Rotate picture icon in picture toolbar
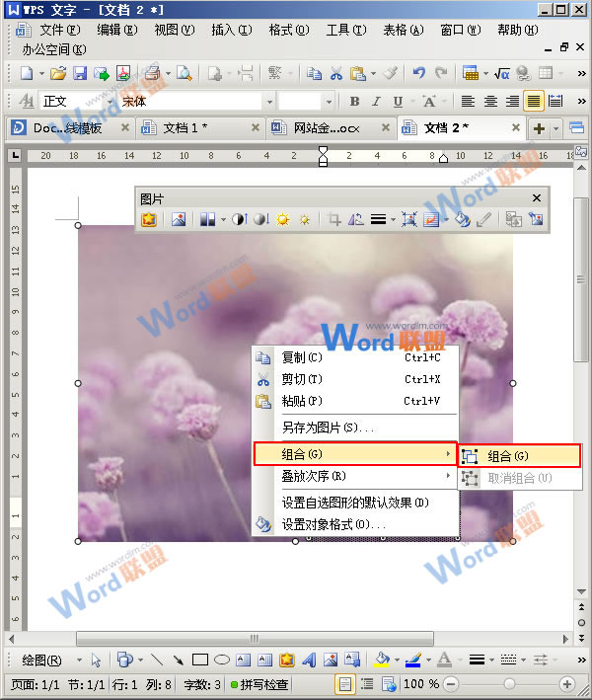This screenshot has width=592, height=700. [x=355, y=219]
